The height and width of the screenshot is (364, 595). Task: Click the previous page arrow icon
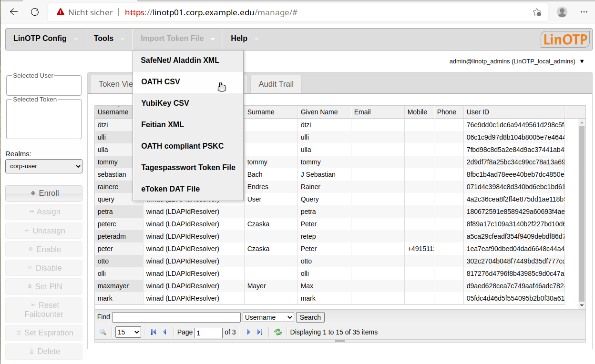(164, 332)
